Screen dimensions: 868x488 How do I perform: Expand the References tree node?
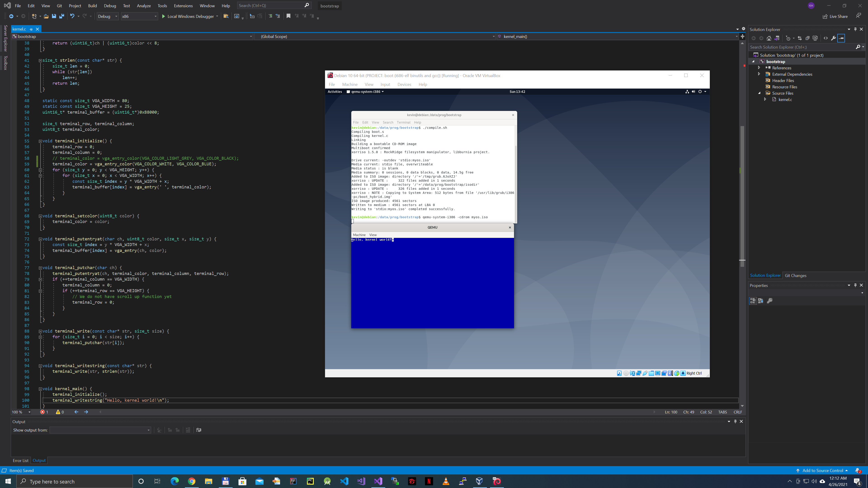[759, 68]
